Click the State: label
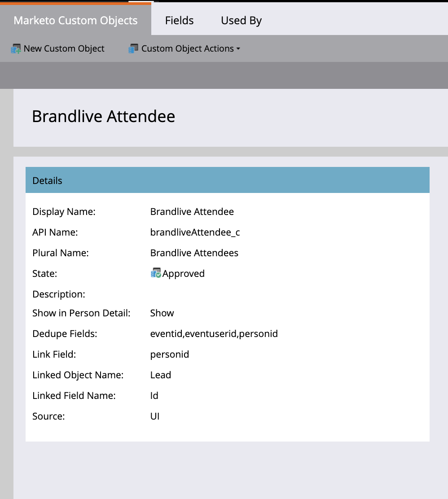Viewport: 448px width, 499px height. [44, 274]
